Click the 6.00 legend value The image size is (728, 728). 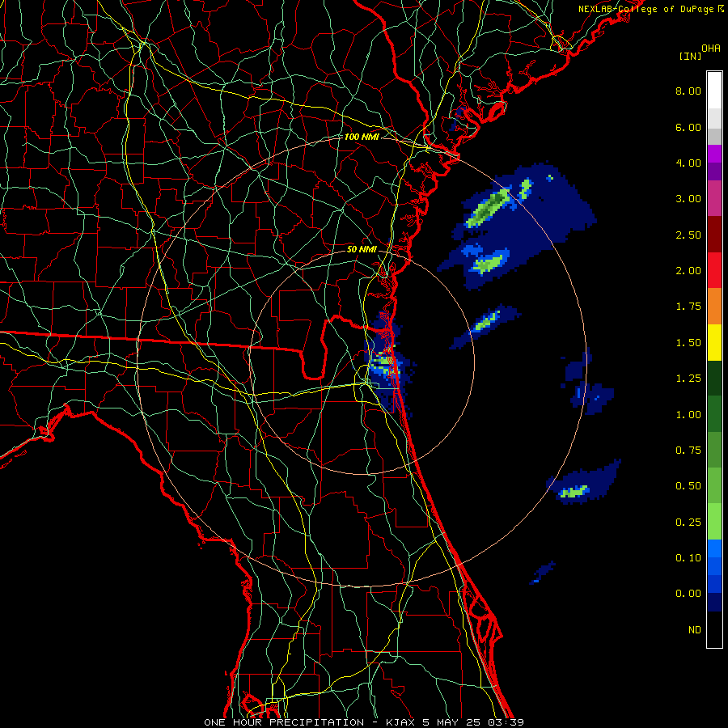pos(688,127)
